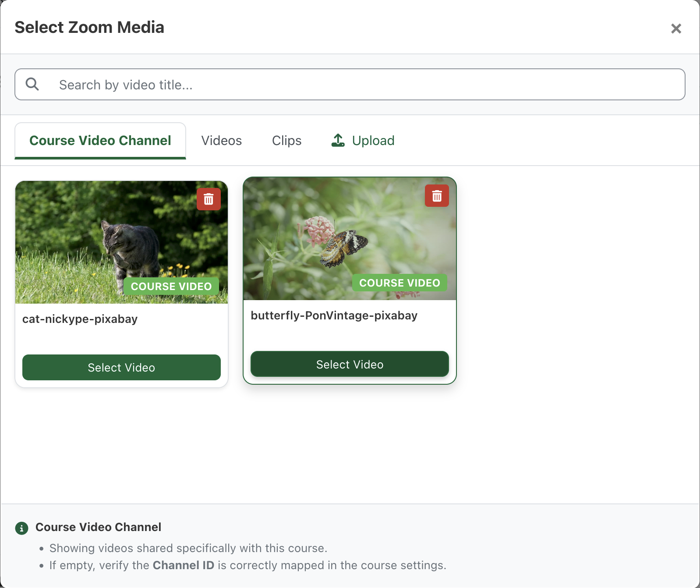This screenshot has width=700, height=588.
Task: Delete the butterfly-PonVintage-pixabay video
Action: pos(437,195)
